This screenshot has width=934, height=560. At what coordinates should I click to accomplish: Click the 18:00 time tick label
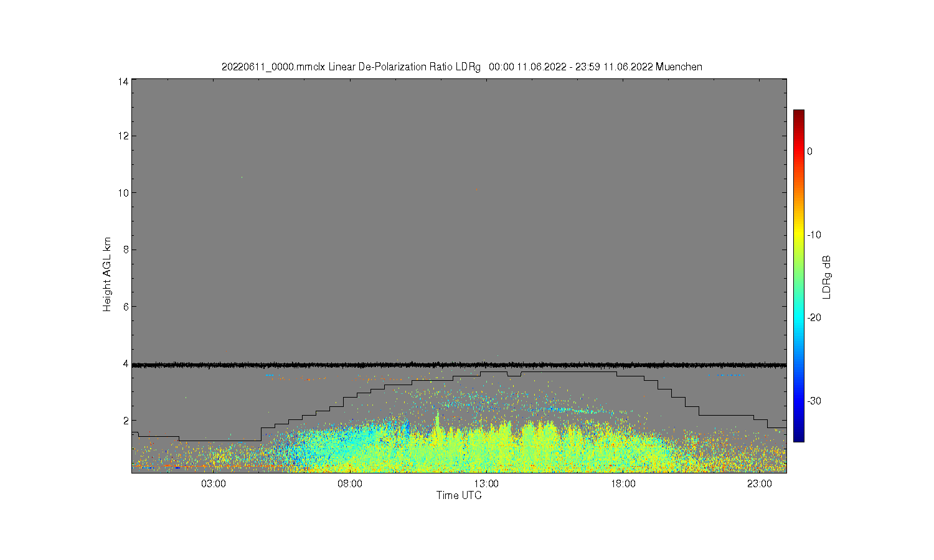(x=623, y=484)
